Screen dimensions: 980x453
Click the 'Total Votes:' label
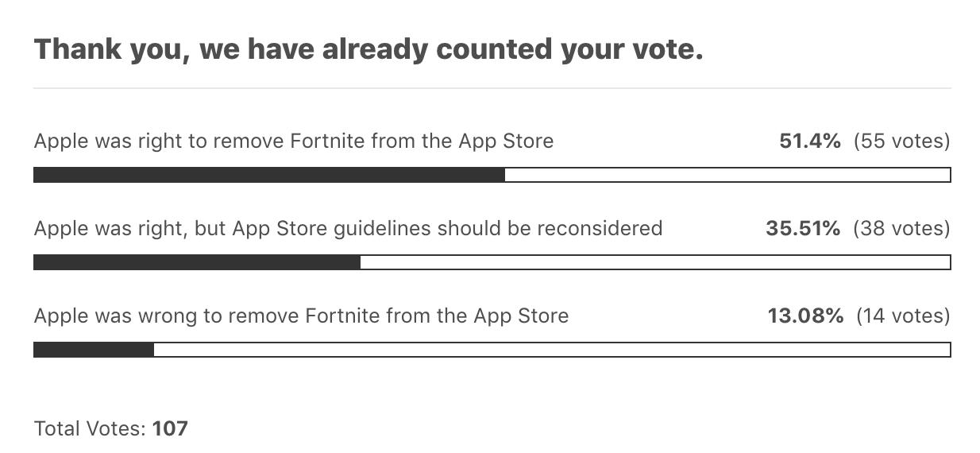90,429
